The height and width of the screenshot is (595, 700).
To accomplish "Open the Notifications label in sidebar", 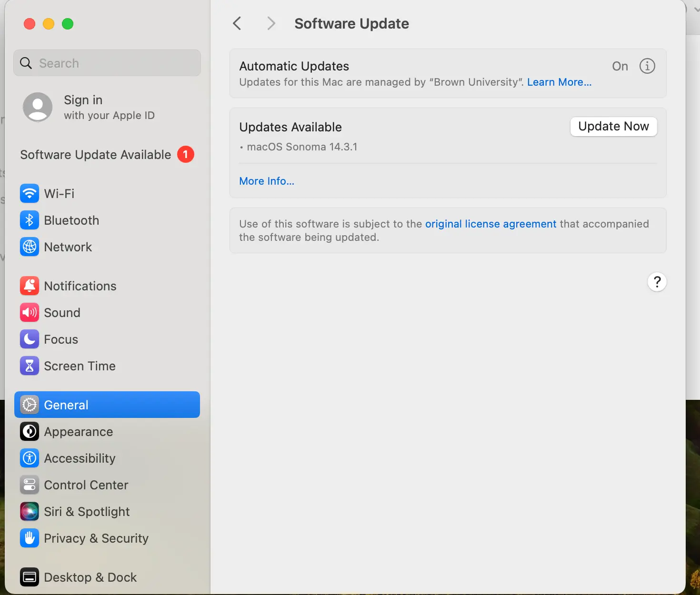I will coord(80,286).
